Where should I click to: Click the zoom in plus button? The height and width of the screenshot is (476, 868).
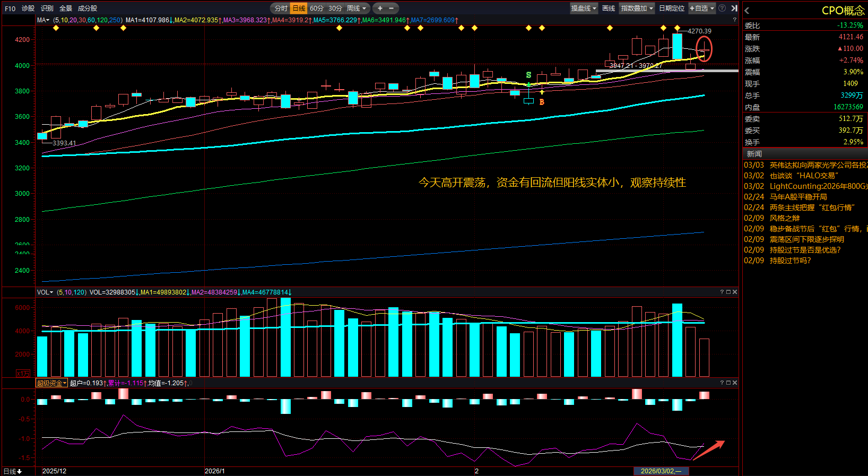(x=380, y=8)
